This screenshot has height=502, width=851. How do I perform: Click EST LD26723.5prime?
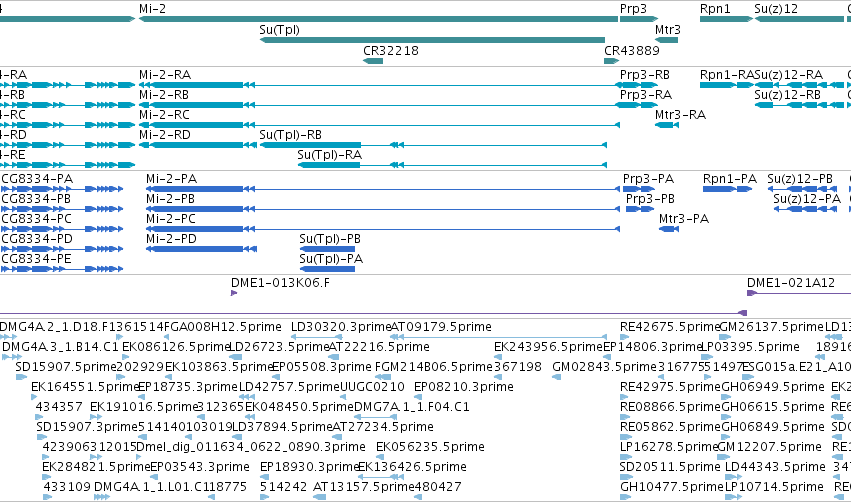pyautogui.click(x=279, y=347)
